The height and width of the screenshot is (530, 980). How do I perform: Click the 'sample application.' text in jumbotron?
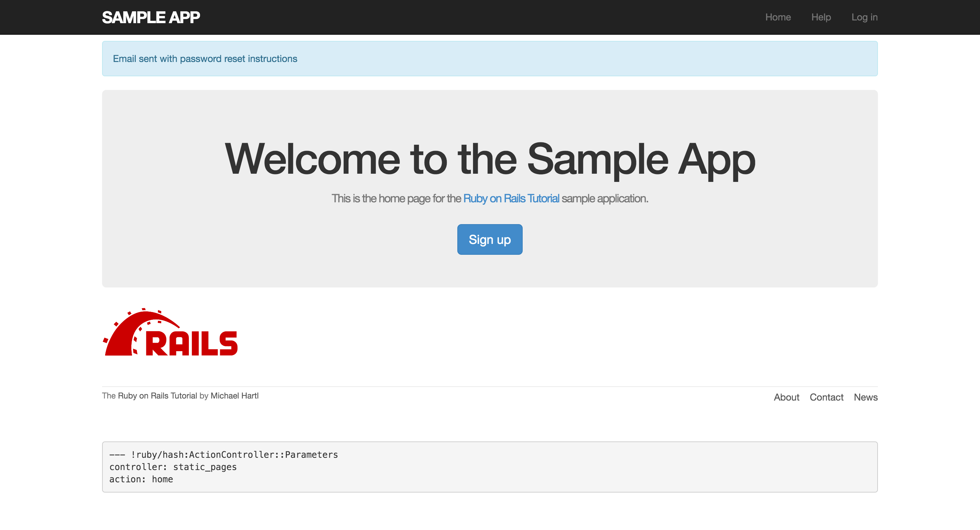[x=605, y=198]
